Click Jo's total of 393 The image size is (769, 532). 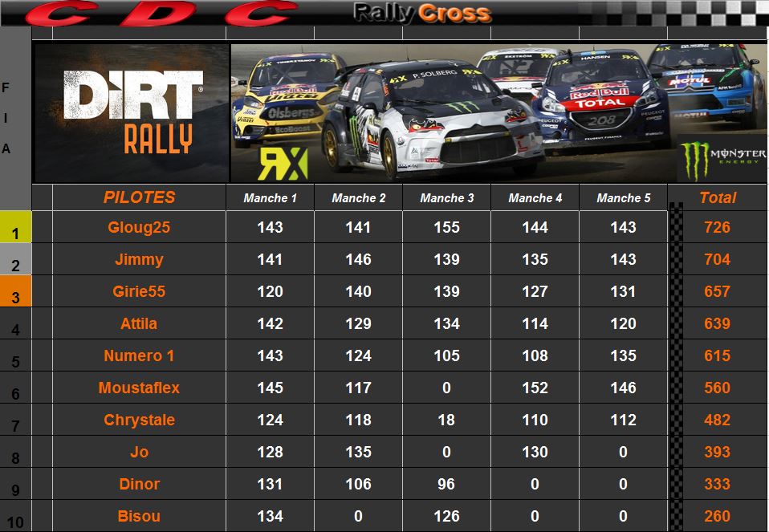point(718,452)
